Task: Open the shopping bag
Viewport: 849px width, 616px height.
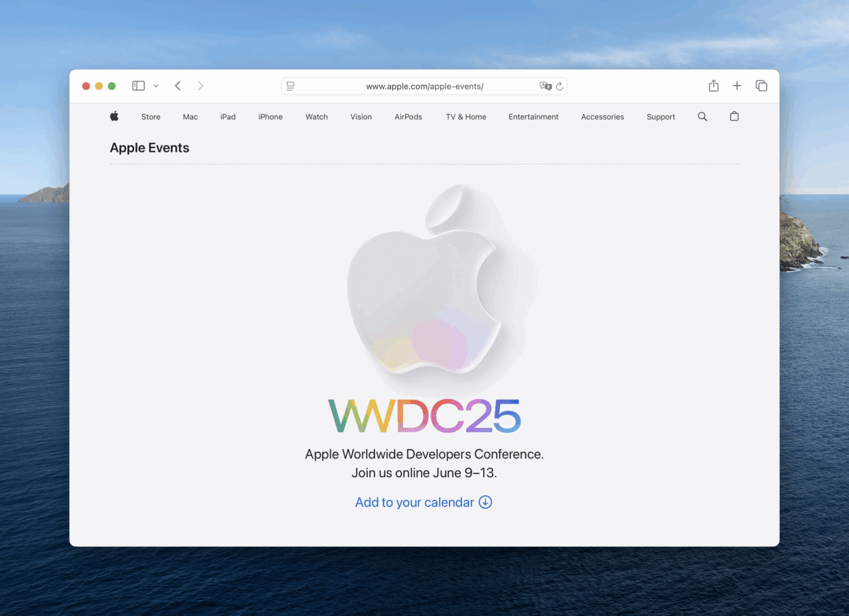Action: click(x=734, y=116)
